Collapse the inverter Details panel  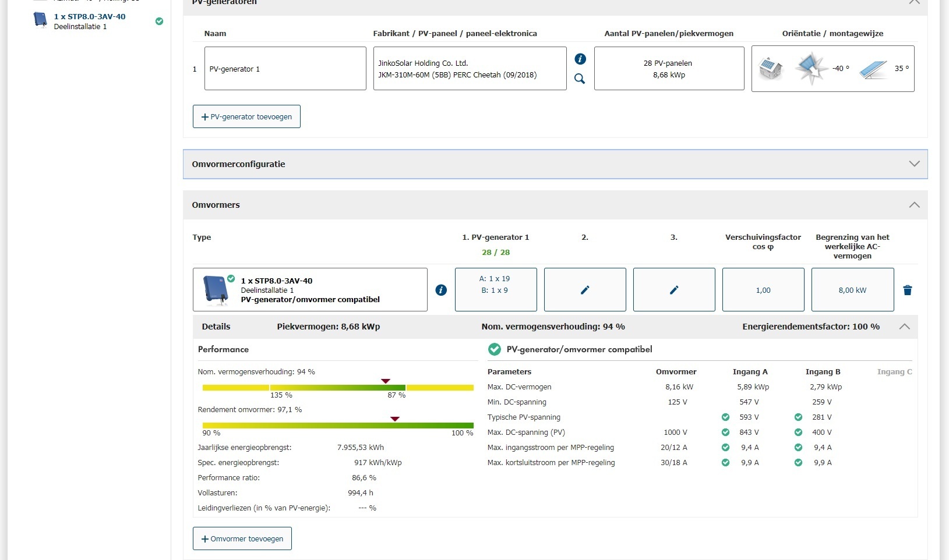904,327
